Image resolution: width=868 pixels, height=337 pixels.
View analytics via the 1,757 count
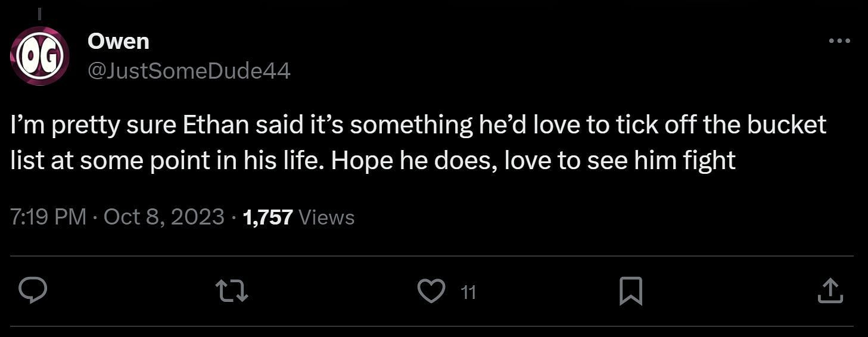pyautogui.click(x=268, y=217)
